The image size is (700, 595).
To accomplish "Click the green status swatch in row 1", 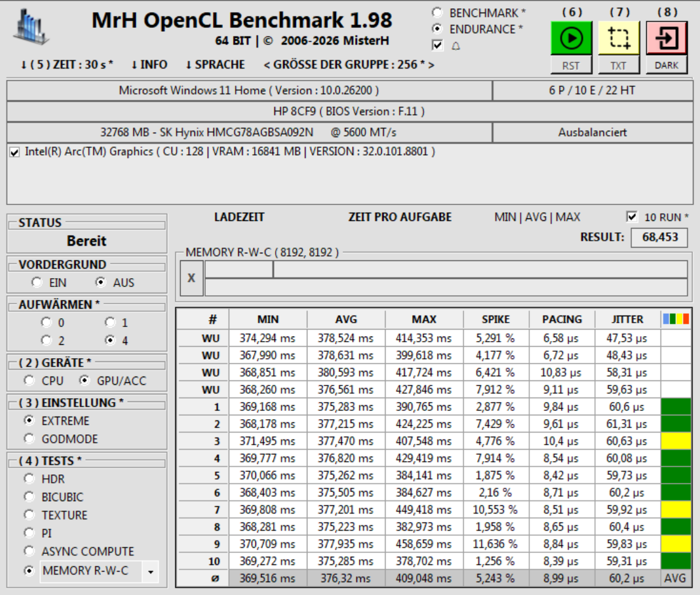I will coord(676,406).
